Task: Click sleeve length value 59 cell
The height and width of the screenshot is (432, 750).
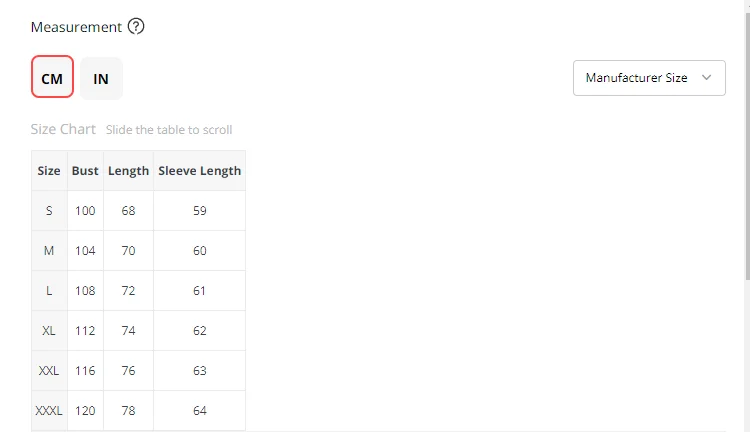Action: (x=199, y=211)
